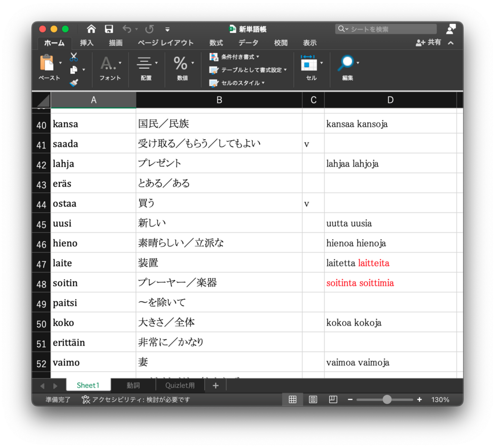Click the v cell in row 44

pos(313,203)
